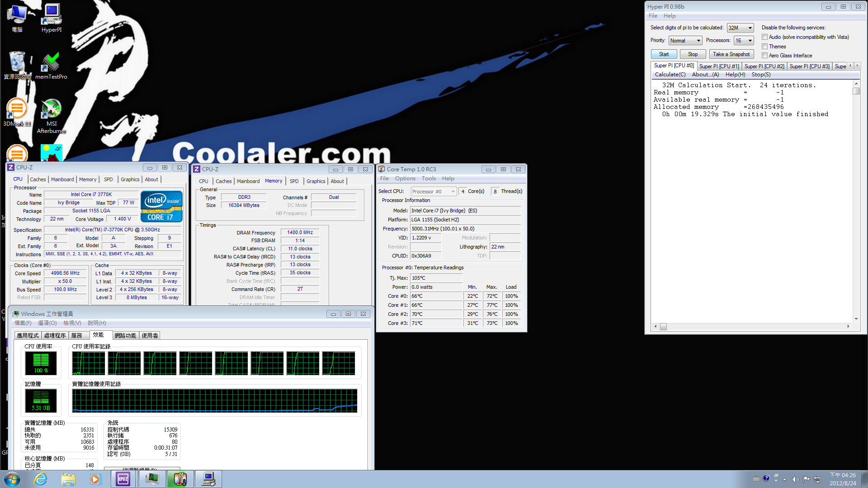Image resolution: width=868 pixels, height=488 pixels.
Task: Open HyperPI desktop shortcut
Action: 52,17
